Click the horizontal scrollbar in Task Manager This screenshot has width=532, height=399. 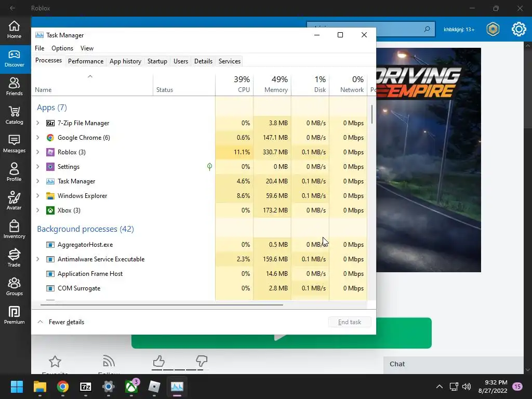tap(162, 304)
